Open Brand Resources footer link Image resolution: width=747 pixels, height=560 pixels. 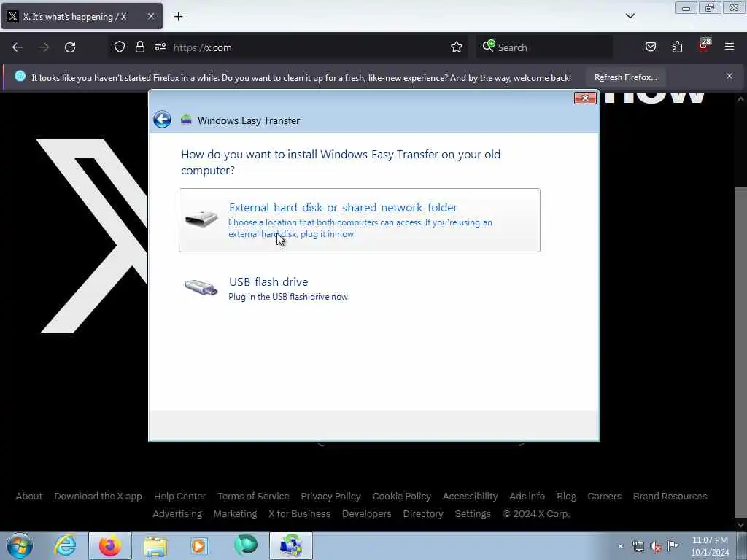(x=670, y=496)
